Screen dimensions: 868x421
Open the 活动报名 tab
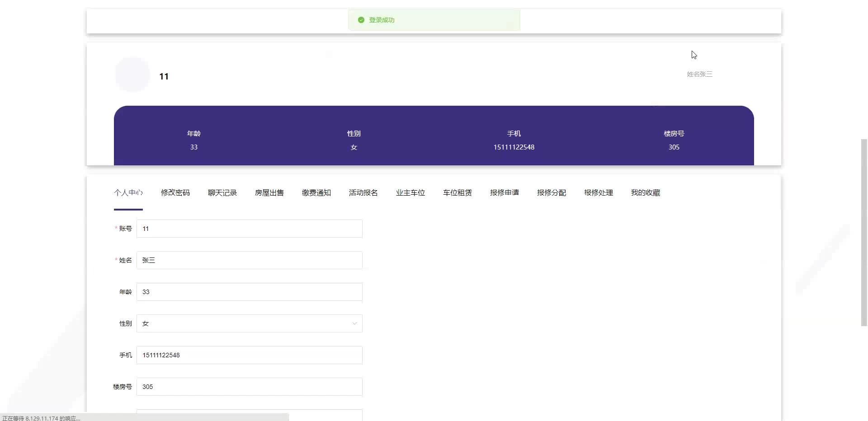[363, 193]
